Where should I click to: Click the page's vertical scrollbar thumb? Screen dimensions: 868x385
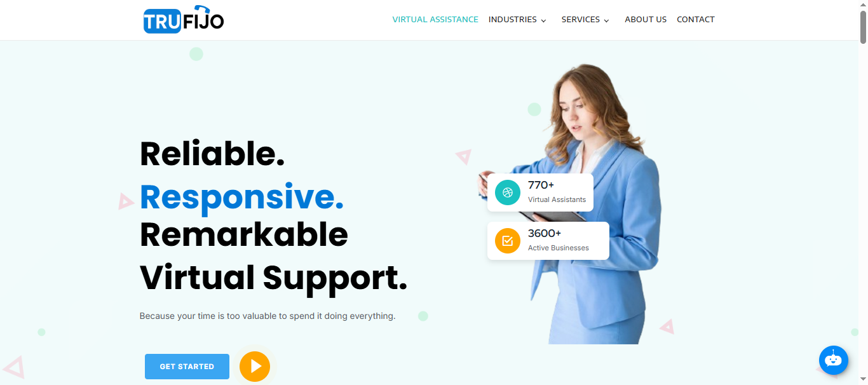863,27
